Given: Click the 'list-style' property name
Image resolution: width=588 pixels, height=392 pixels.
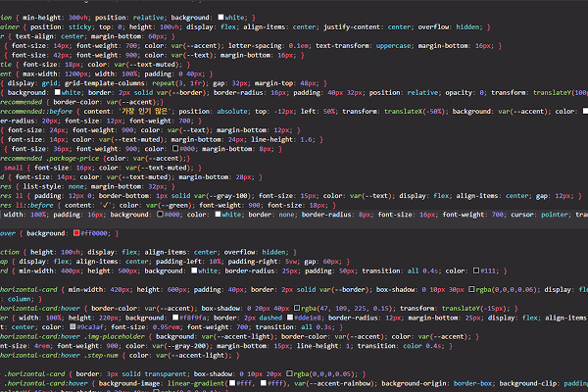Looking at the screenshot, I should 41,186.
